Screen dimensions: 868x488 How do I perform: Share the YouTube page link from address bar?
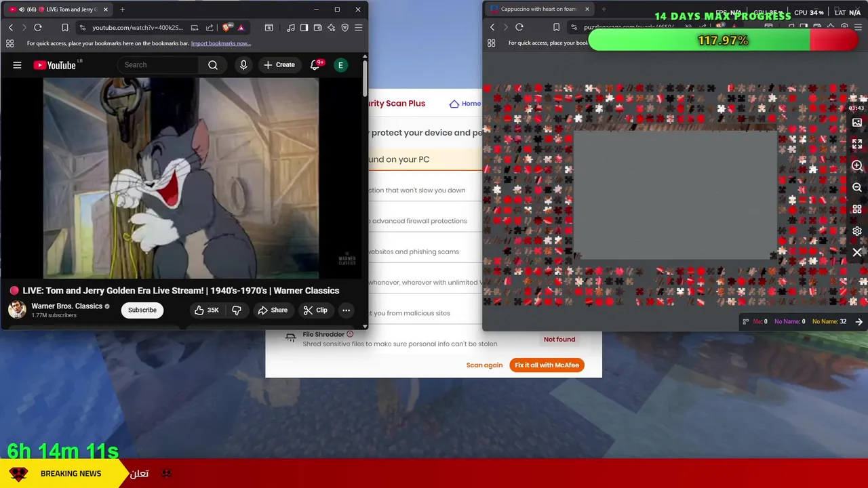[x=210, y=28]
